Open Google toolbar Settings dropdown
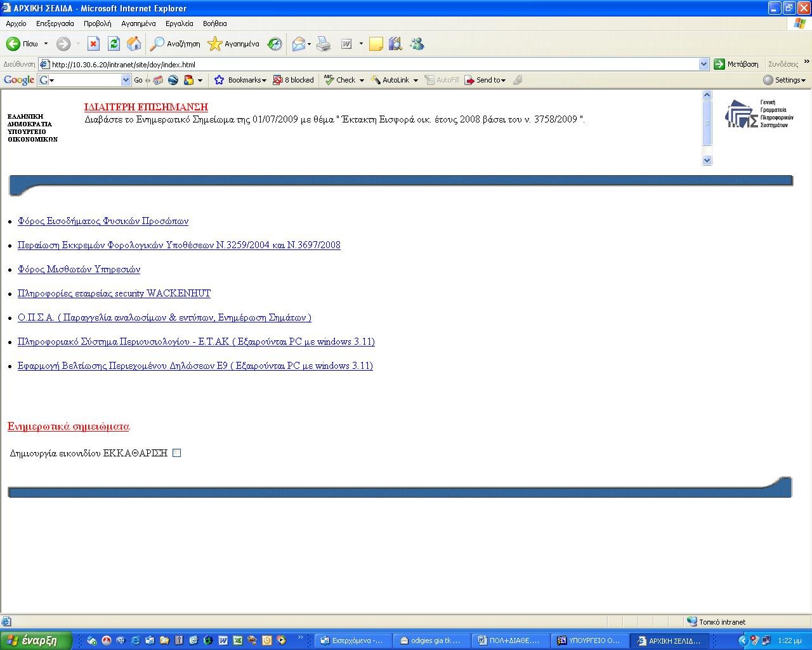The width and height of the screenshot is (812, 650). tap(784, 80)
